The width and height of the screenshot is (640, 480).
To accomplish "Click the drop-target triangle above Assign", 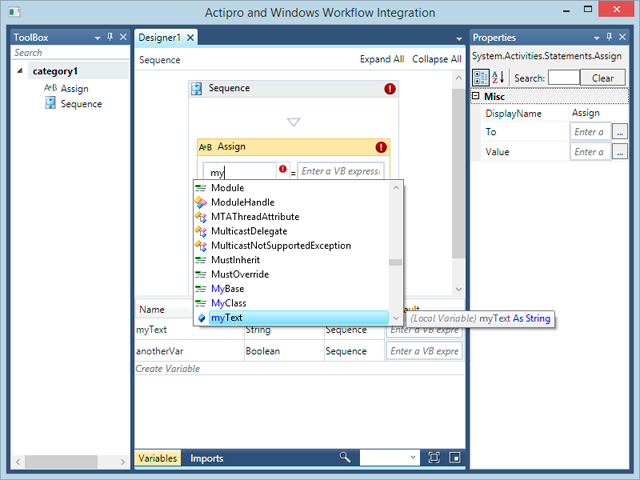I will point(293,122).
